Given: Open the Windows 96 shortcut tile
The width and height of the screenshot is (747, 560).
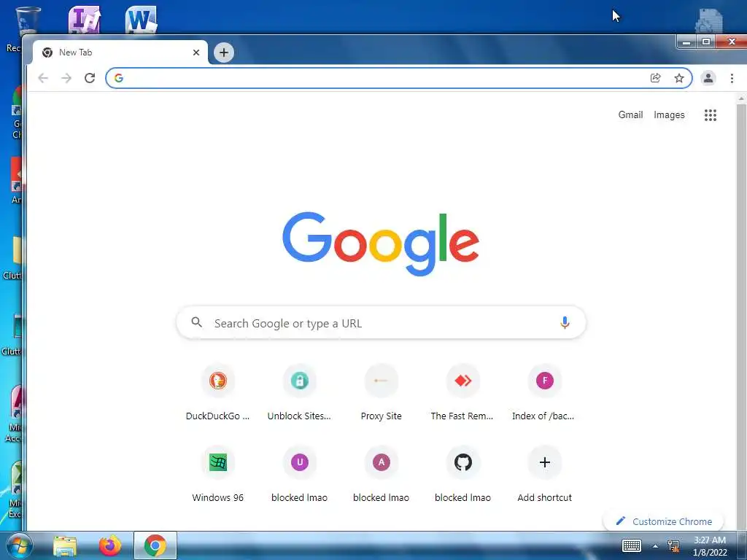Looking at the screenshot, I should pos(217,474).
